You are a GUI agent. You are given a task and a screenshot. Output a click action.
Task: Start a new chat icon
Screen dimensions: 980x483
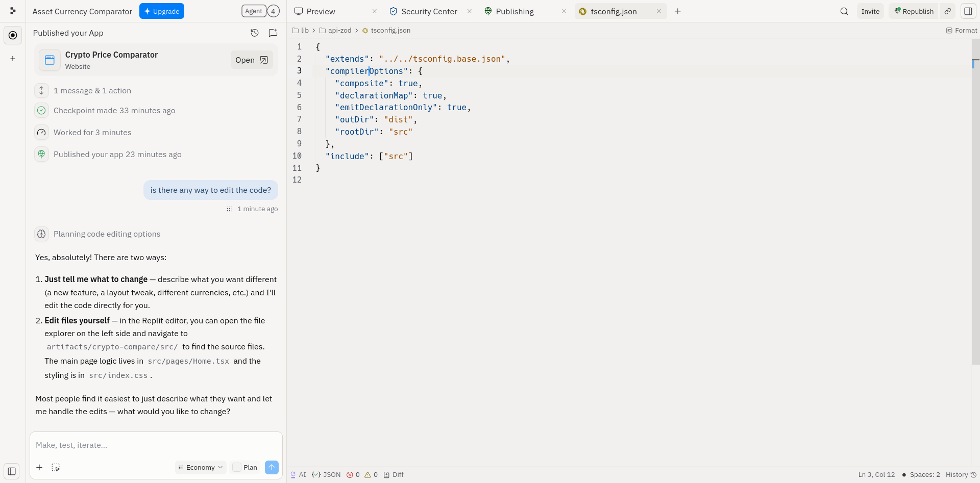click(273, 33)
